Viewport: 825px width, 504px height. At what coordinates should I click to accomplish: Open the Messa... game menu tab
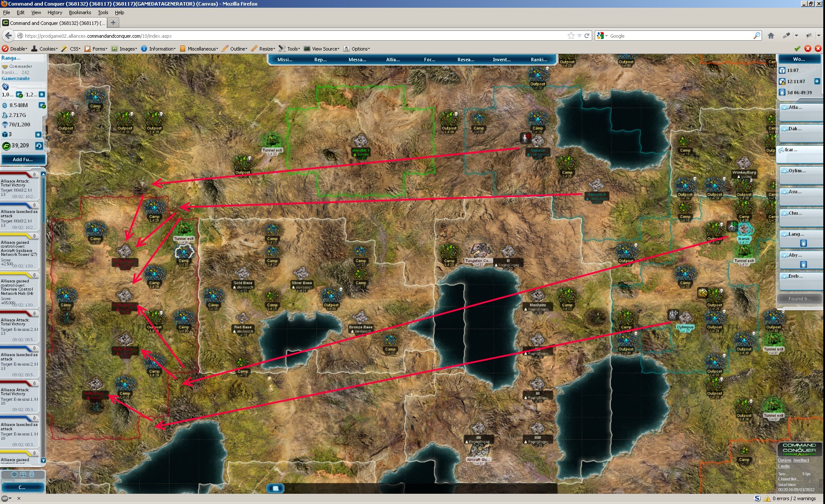tap(357, 60)
